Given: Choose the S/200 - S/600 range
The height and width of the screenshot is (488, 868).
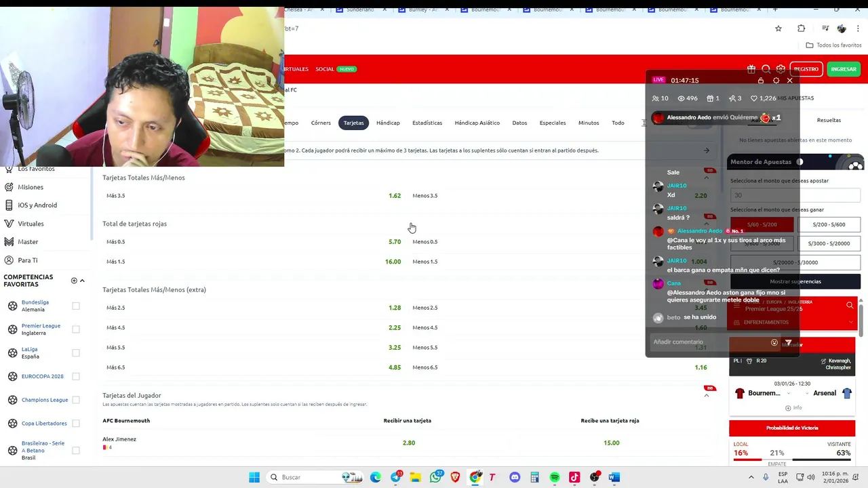Looking at the screenshot, I should (x=829, y=224).
